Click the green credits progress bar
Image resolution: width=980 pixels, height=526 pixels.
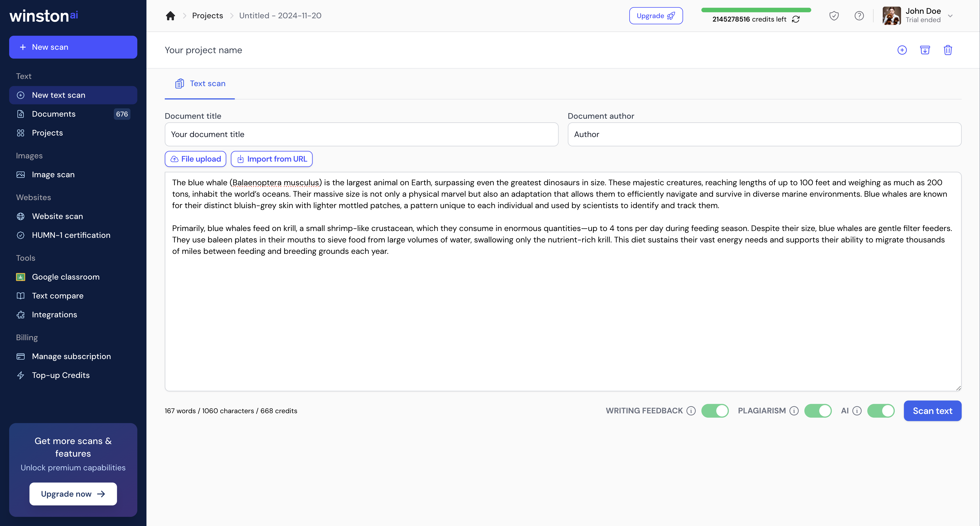(756, 10)
